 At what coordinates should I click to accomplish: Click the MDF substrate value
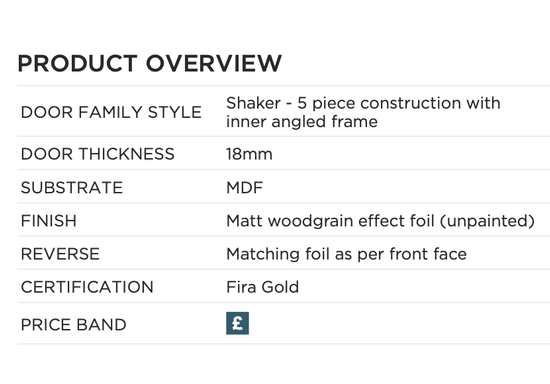[244, 188]
